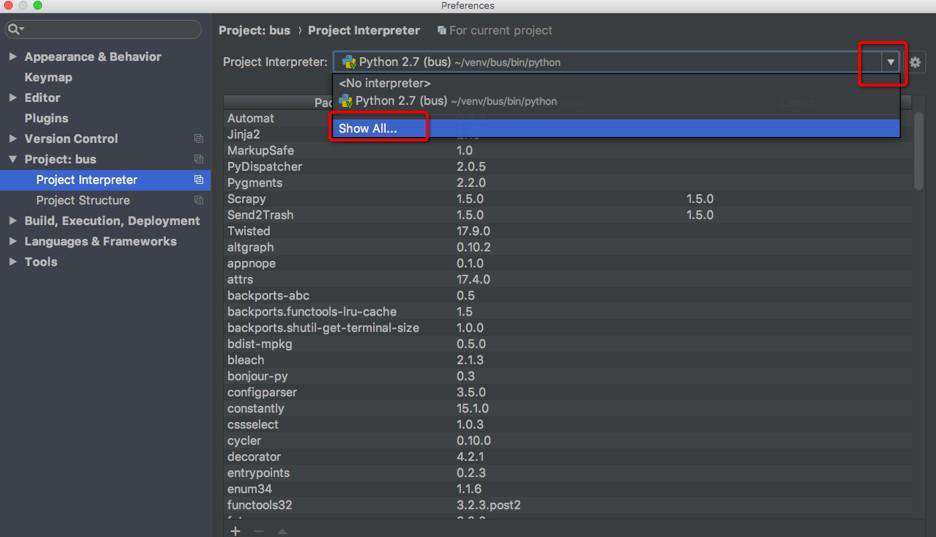Select the enum34 package row

568,489
